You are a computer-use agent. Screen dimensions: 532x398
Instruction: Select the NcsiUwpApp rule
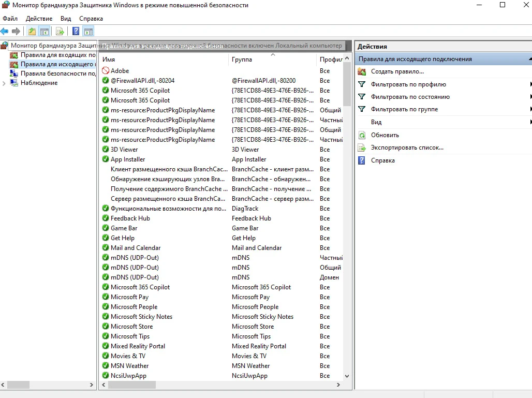[x=222, y=376]
